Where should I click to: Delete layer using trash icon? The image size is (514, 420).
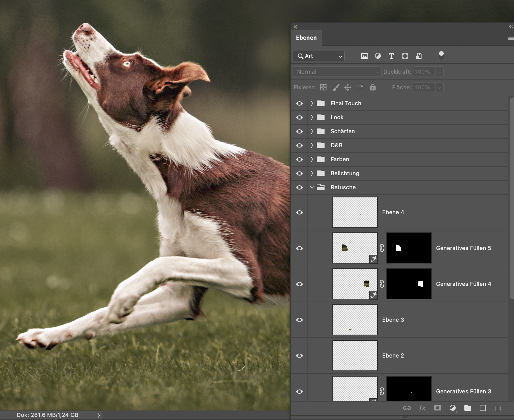(498, 408)
